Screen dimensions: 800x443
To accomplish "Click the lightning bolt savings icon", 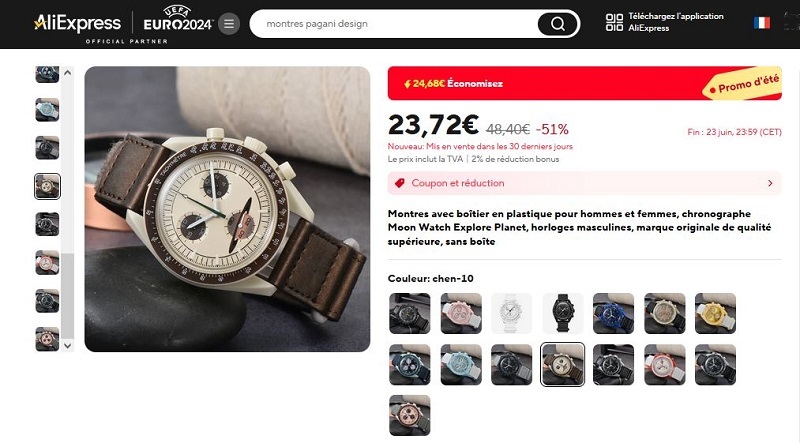I will tap(407, 84).
